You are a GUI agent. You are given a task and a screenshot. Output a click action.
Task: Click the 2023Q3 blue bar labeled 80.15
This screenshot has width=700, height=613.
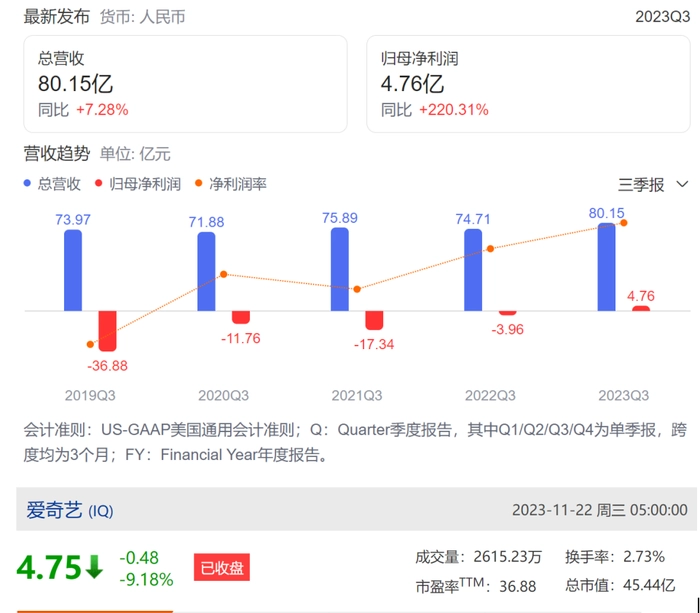click(x=607, y=267)
